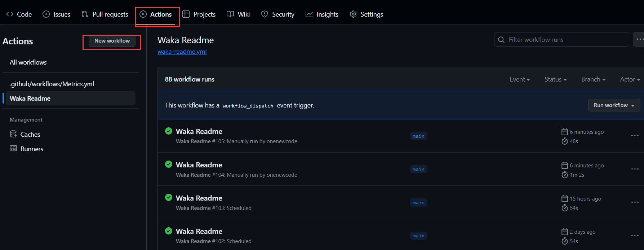The width and height of the screenshot is (644, 250).
Task: Click calendar icon on run #105
Action: [565, 132]
